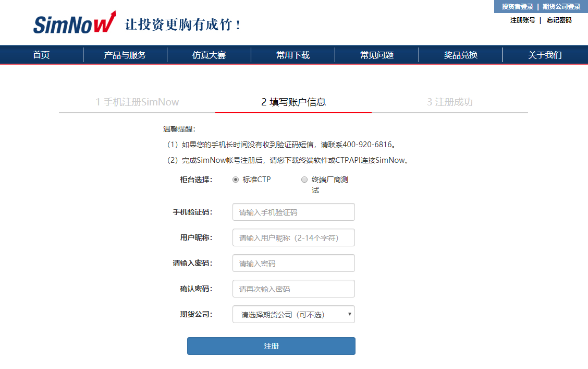The image size is (588, 369).
Task: Open the 常用下载 menu item
Action: 293,55
